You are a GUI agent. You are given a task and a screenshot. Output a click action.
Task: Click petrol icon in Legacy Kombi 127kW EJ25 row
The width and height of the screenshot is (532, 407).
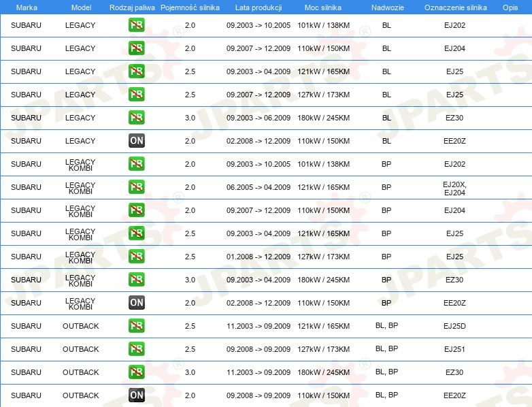(136, 256)
